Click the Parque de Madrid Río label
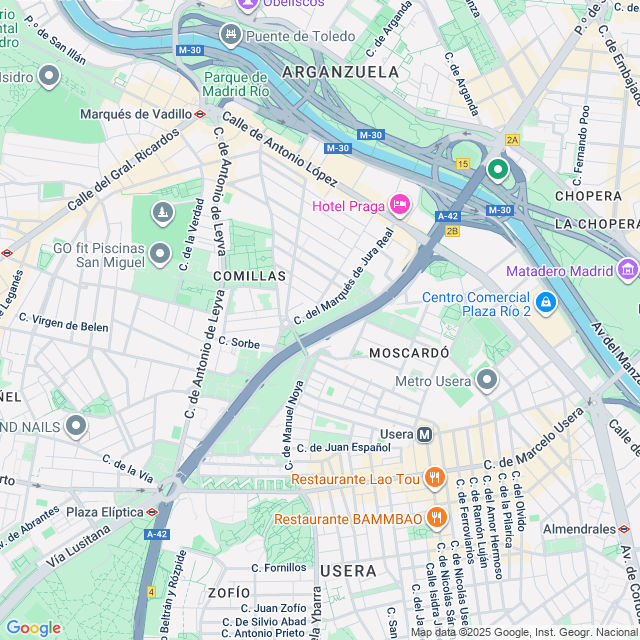This screenshot has height=640, width=640. [x=236, y=84]
